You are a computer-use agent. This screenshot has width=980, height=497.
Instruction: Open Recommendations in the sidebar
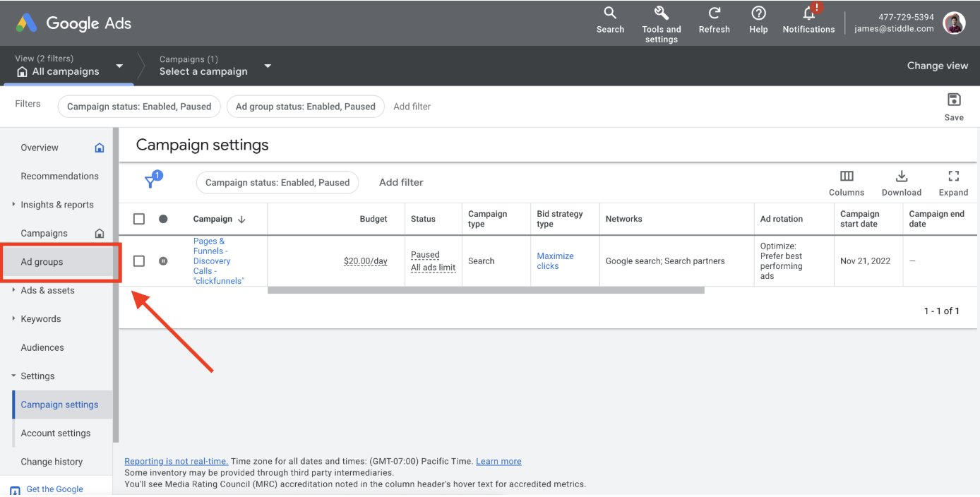coord(60,176)
